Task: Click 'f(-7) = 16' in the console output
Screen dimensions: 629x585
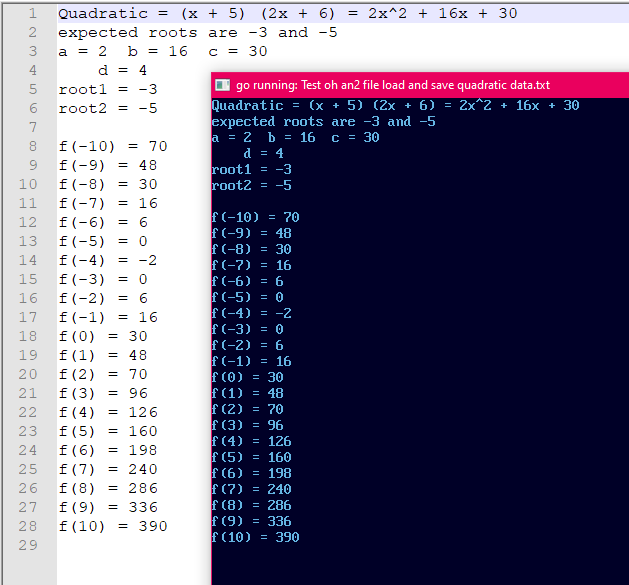Action: point(252,266)
